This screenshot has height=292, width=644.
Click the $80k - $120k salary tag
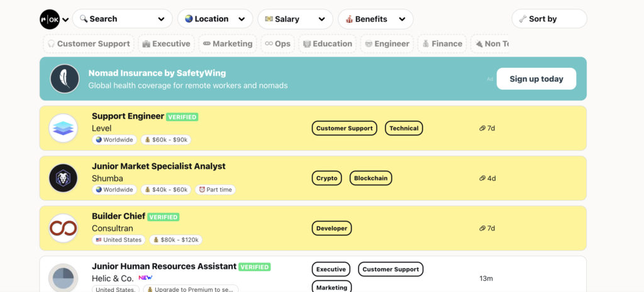tap(176, 240)
